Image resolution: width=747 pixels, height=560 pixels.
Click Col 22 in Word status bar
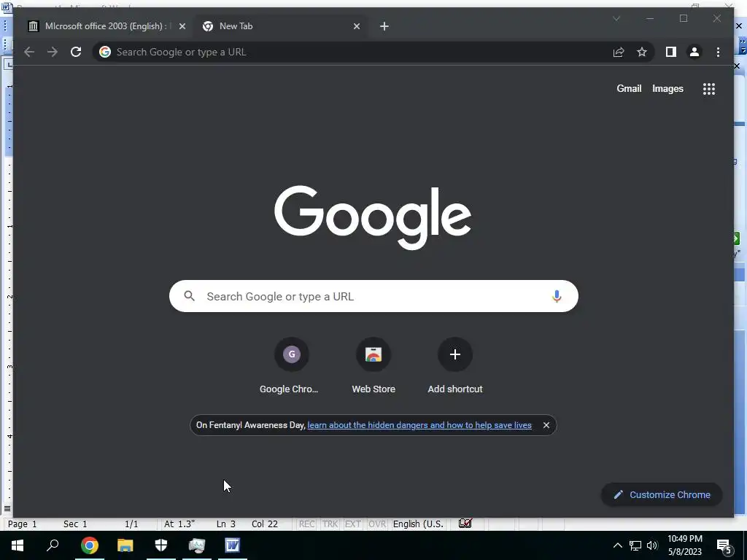pos(264,524)
